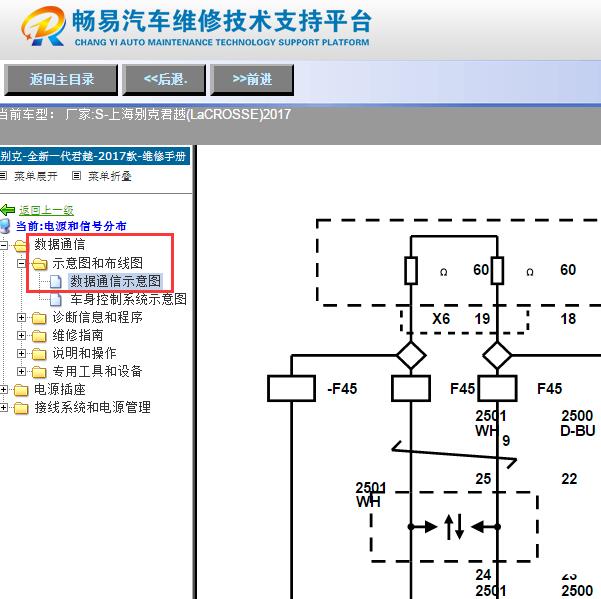Click the 专用工具和设备 folder icon
This screenshot has width=601, height=599.
click(39, 372)
